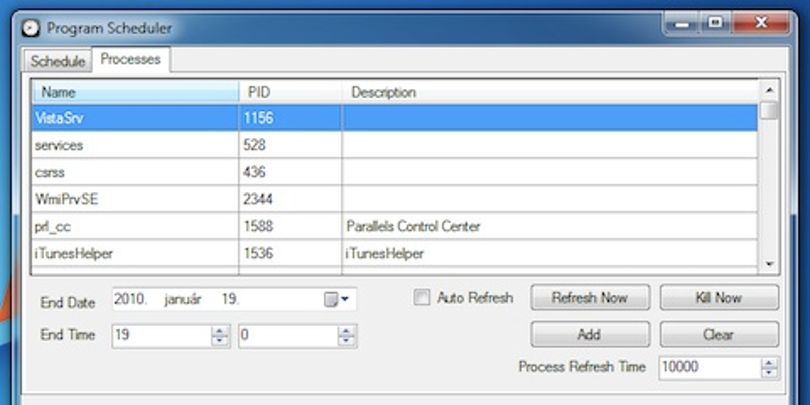The height and width of the screenshot is (405, 810).
Task: Enable the Auto Refresh checkbox
Action: click(422, 298)
